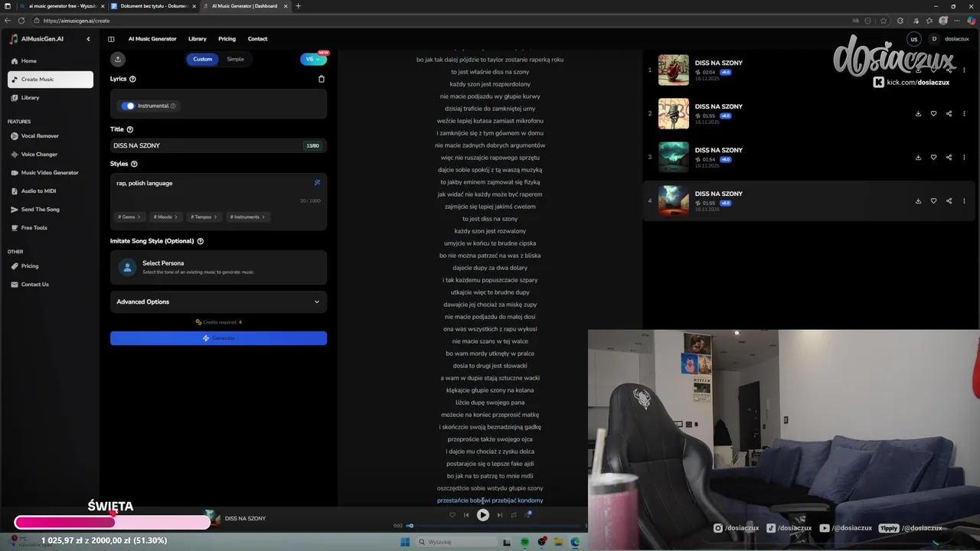
Task: Open the Select Persona chooser
Action: pyautogui.click(x=218, y=267)
